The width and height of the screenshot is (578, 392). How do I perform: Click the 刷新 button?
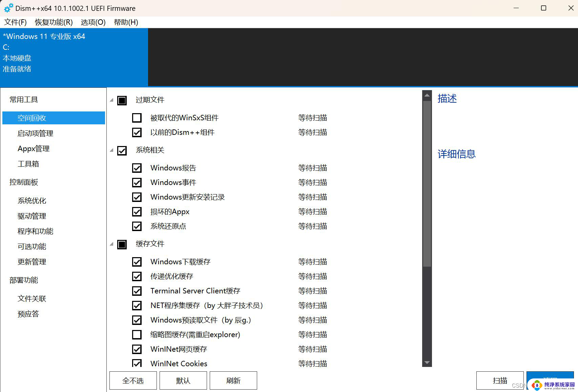[233, 381]
